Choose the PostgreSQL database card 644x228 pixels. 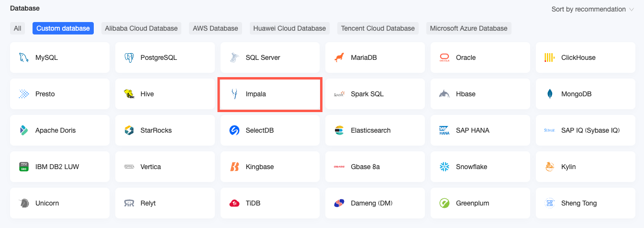point(165,57)
